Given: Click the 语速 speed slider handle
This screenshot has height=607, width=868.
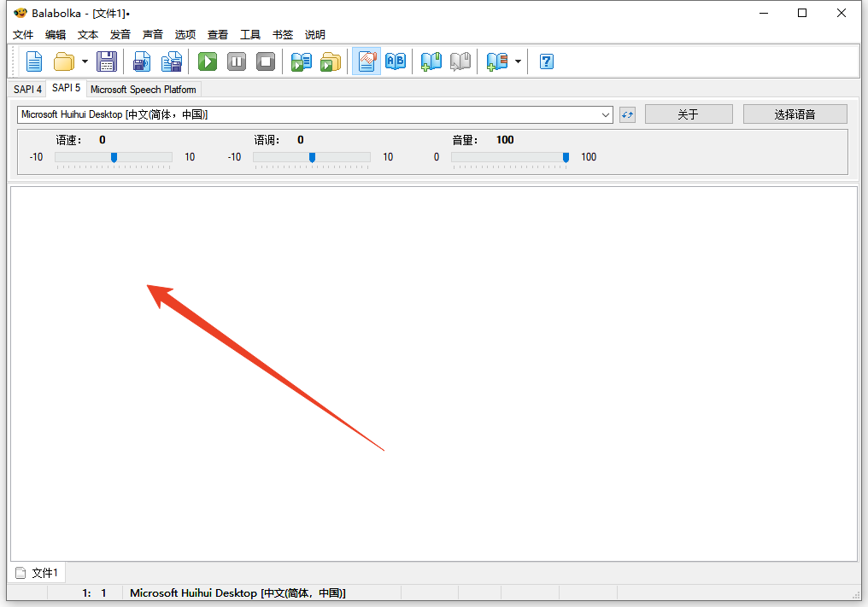Looking at the screenshot, I should point(114,157).
